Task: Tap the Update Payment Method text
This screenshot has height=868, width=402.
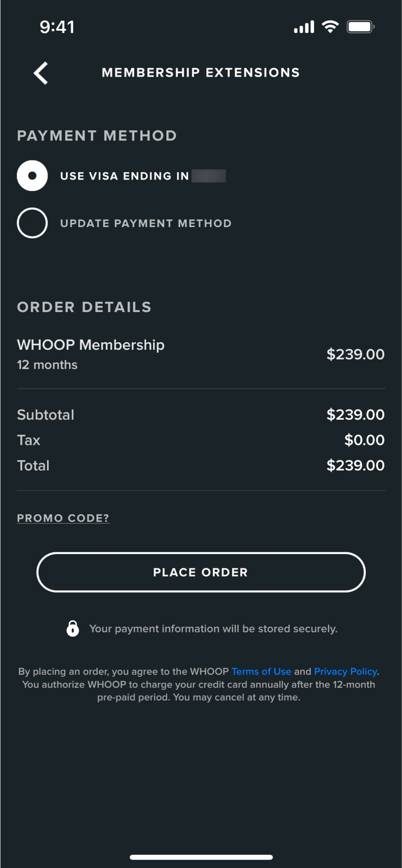Action: click(x=146, y=223)
